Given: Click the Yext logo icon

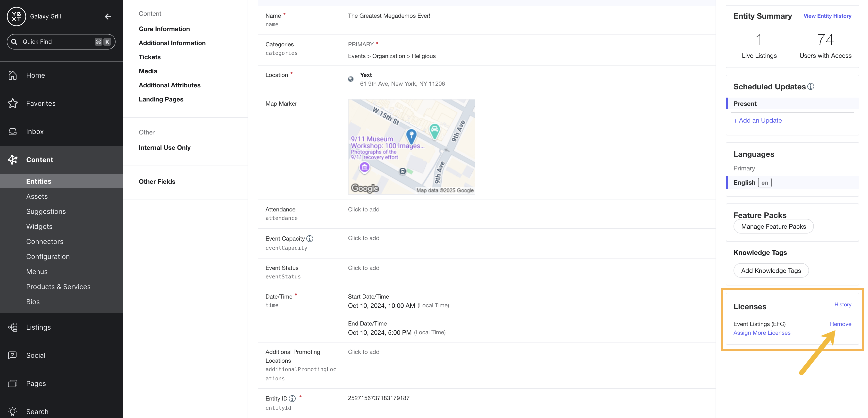Looking at the screenshot, I should point(16,16).
